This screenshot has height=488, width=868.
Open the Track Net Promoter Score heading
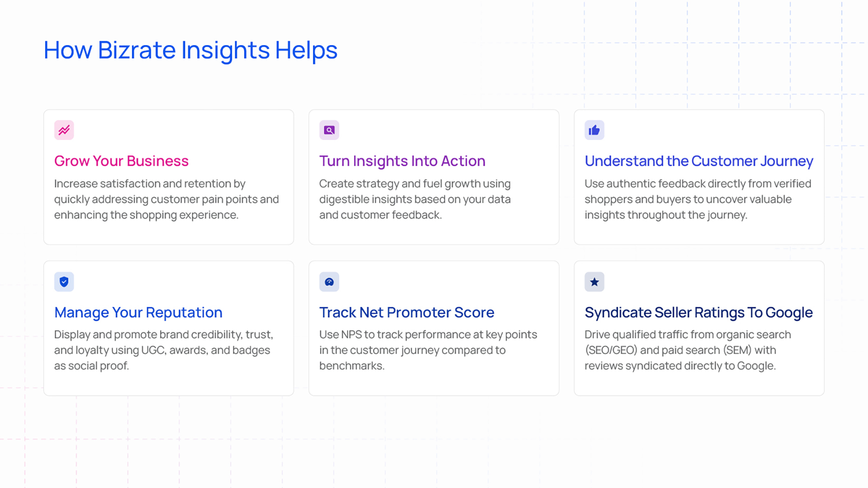407,312
